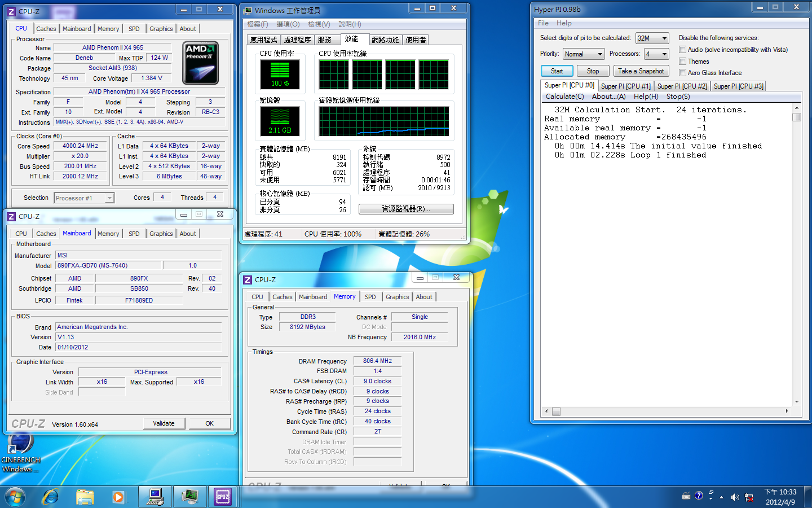Open the Processors count dropdown
Viewport: 812px width, 508px height.
tap(657, 54)
